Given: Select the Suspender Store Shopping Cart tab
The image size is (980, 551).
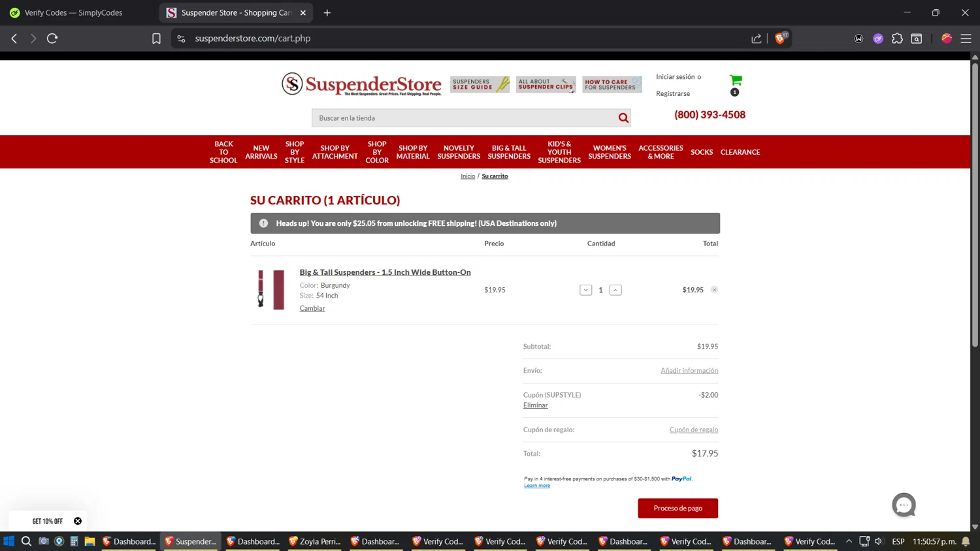Looking at the screenshot, I should (x=236, y=12).
